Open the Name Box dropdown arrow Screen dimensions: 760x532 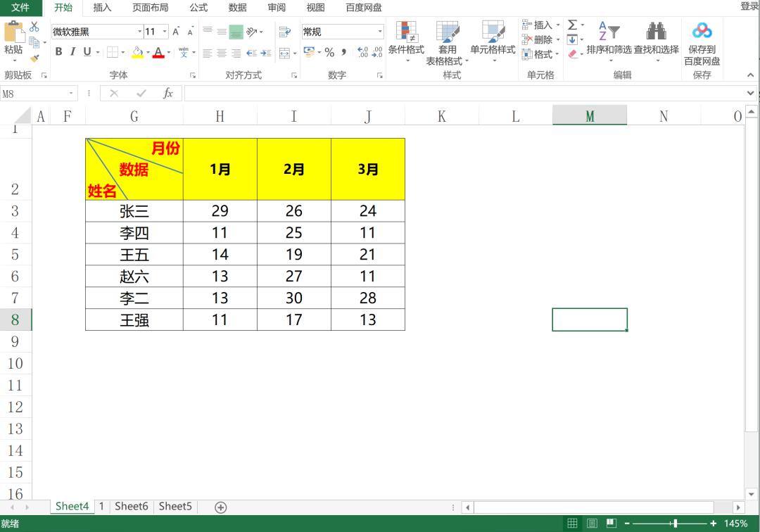coord(72,94)
